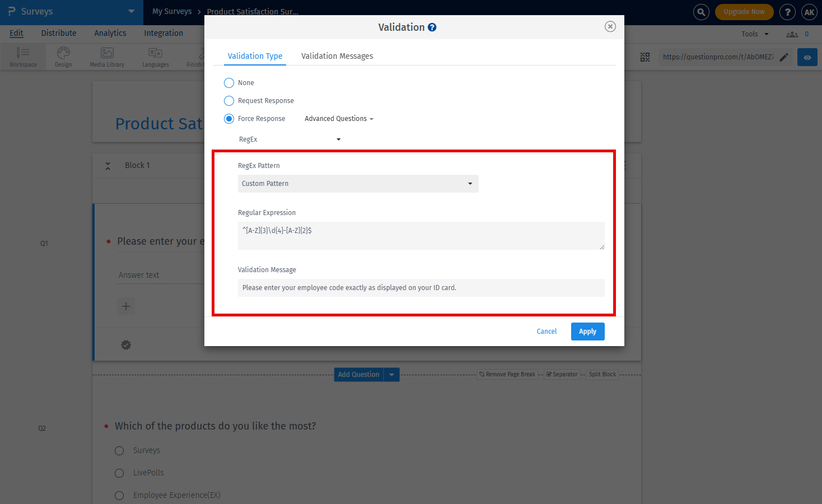Image resolution: width=822 pixels, height=504 pixels.
Task: Open the QR code for the survey link
Action: tap(645, 57)
